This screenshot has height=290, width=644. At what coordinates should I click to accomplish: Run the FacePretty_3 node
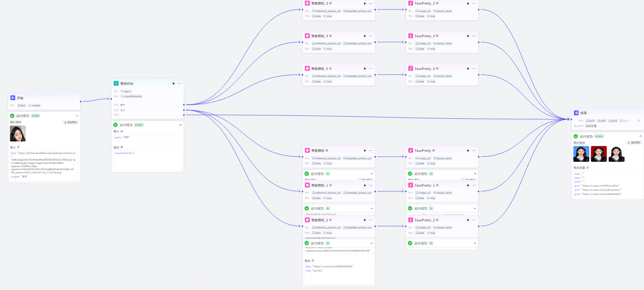[468, 4]
